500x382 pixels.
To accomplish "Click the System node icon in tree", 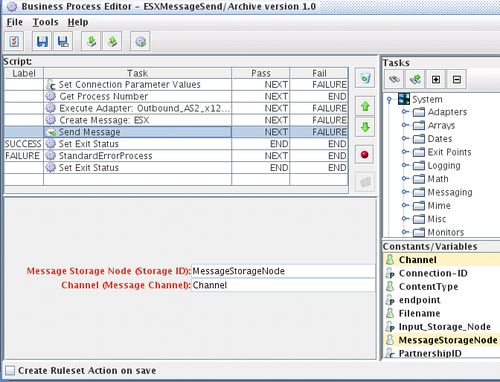I will (x=404, y=99).
